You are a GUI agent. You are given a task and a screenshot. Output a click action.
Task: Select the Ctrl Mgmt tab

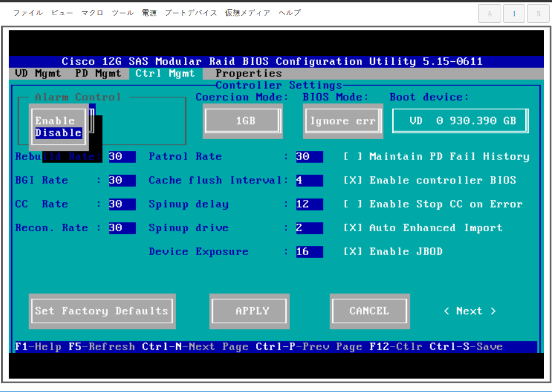point(165,73)
